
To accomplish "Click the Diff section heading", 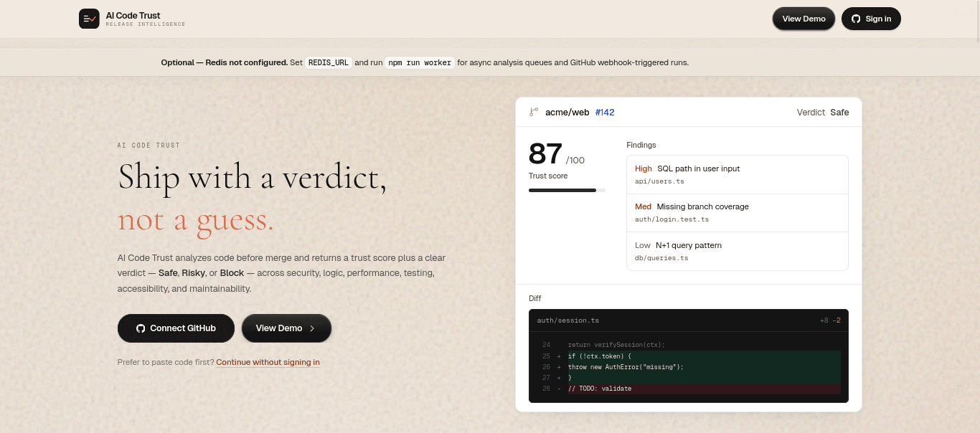I will [535, 298].
